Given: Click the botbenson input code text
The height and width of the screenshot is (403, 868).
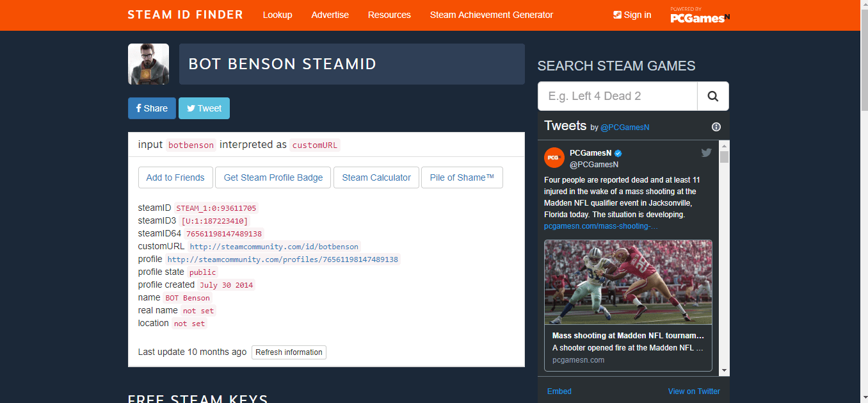Looking at the screenshot, I should pos(191,145).
